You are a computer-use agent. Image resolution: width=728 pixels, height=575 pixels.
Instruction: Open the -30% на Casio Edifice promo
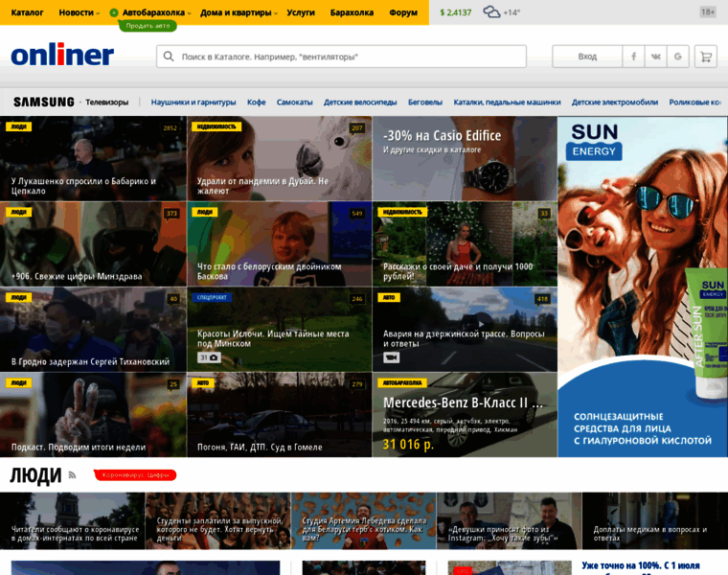[x=465, y=159]
